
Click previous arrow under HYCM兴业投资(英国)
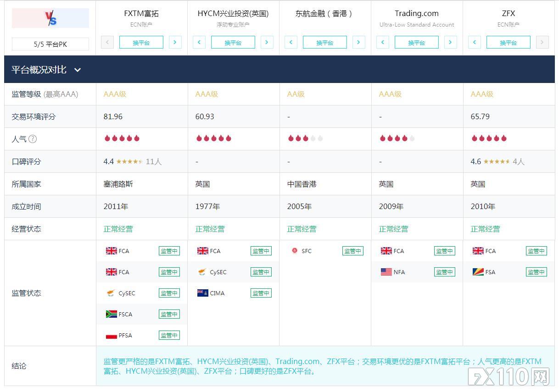(x=199, y=43)
